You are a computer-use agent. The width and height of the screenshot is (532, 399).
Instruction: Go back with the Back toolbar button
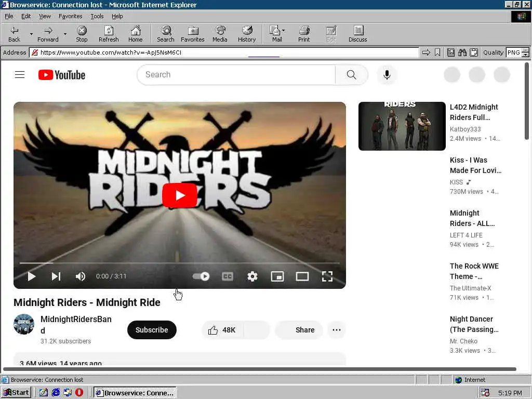pyautogui.click(x=14, y=34)
